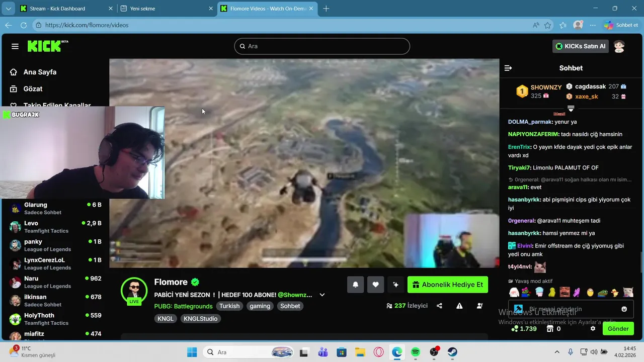Screen dimensions: 644x362
Task: Click the KNGLStudio tag
Action: click(201, 319)
